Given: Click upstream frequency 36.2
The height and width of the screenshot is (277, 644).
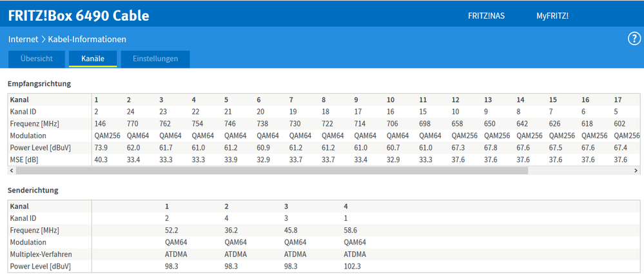Looking at the screenshot, I should point(231,230).
